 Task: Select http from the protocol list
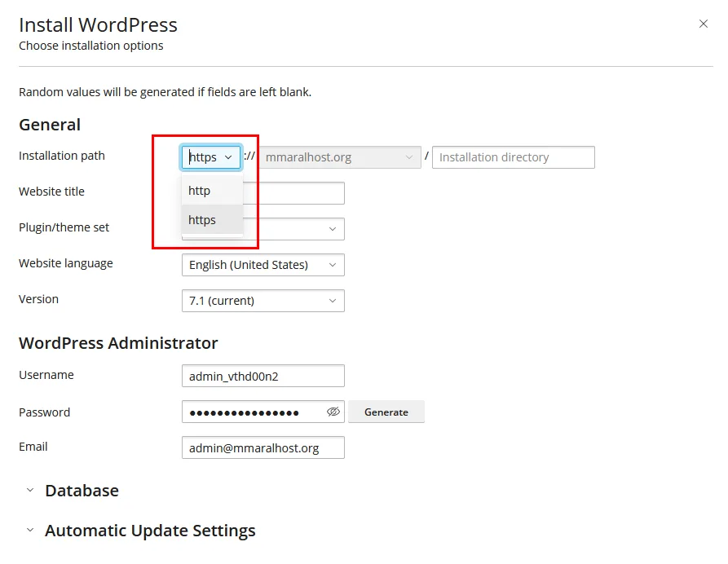click(x=212, y=191)
